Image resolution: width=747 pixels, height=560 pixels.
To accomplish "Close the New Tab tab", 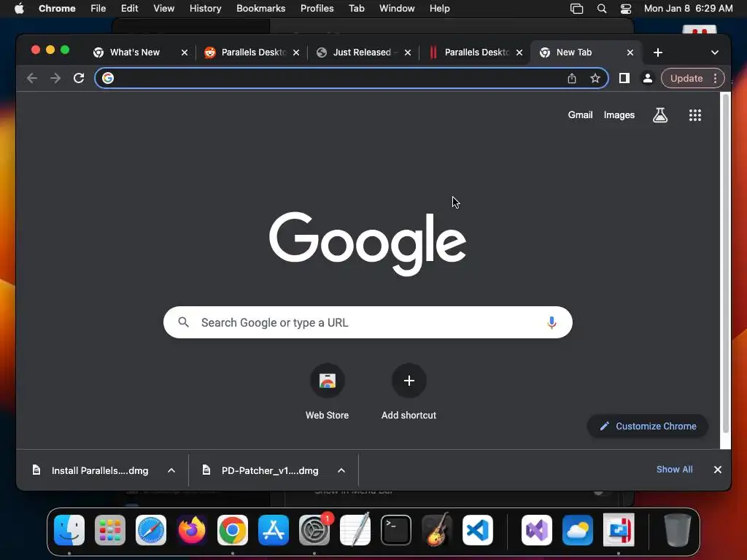I will coord(630,52).
